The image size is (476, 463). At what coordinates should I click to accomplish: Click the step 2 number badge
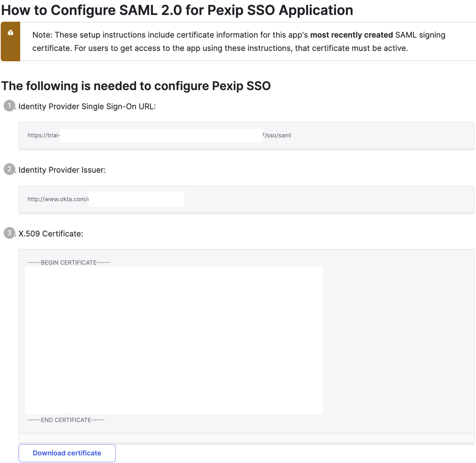tap(9, 169)
